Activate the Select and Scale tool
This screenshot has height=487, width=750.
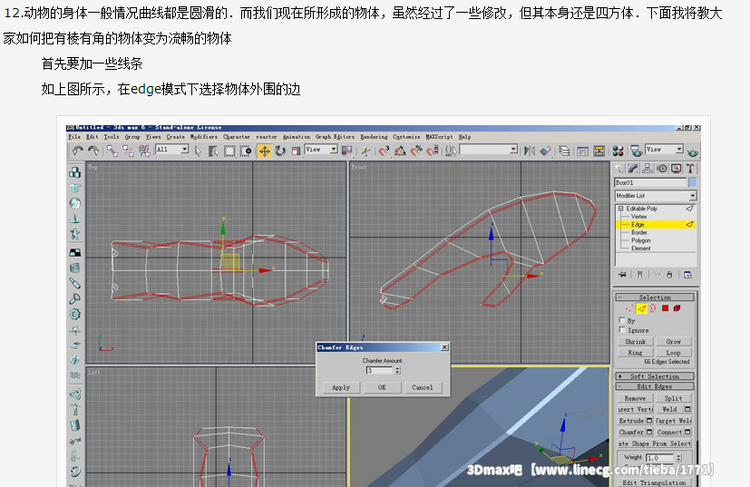coord(296,151)
